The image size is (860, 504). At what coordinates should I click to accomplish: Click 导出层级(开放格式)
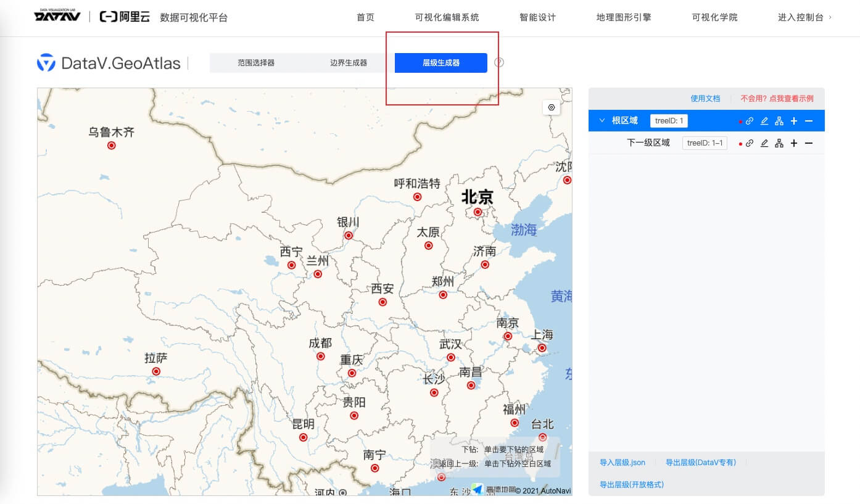632,484
